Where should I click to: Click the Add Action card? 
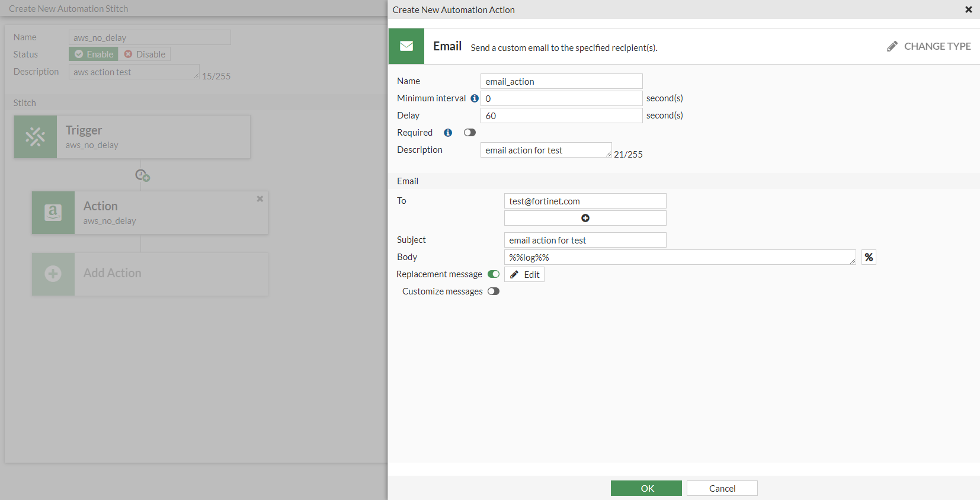pos(150,274)
